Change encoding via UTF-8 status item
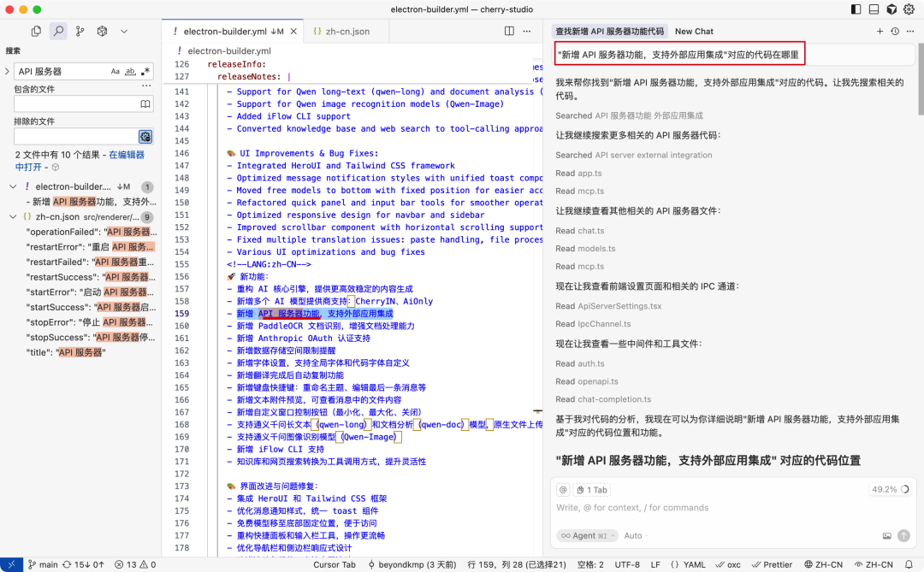Viewport: 924px width, 572px height. coord(627,564)
